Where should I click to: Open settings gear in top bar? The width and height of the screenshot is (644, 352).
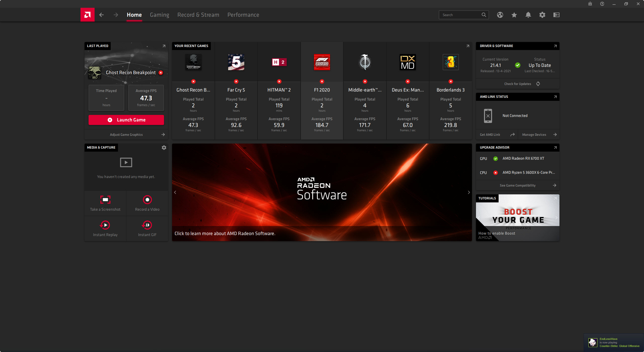pos(542,15)
